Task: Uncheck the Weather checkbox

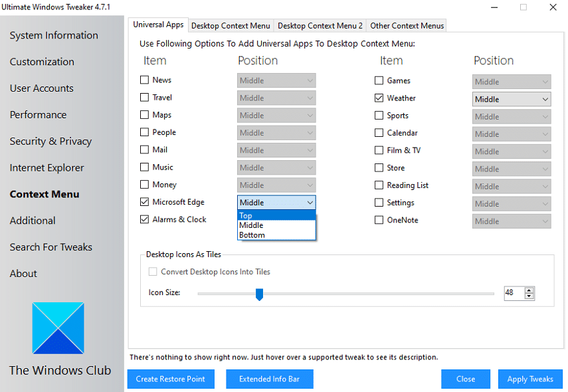Action: tap(379, 98)
